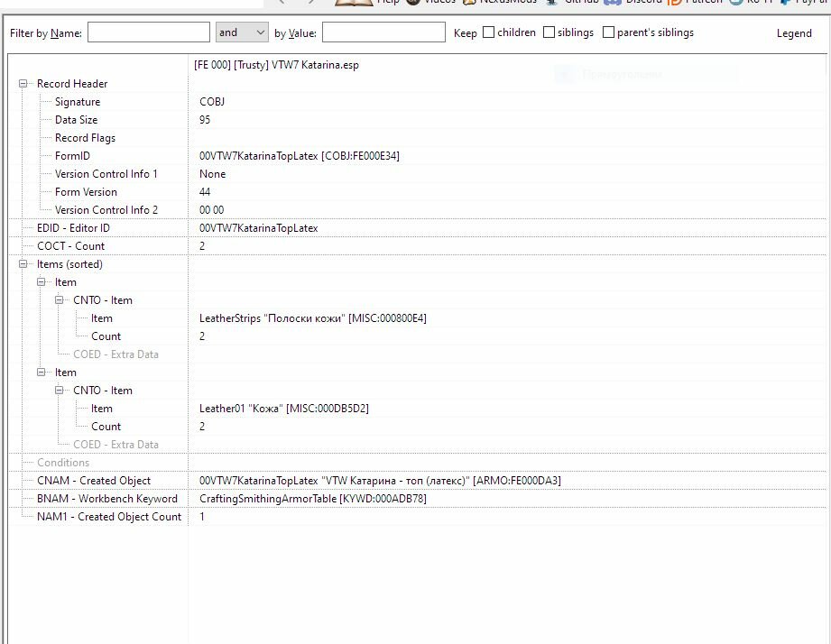
Task: Enable the Keep children checkbox
Action: click(489, 32)
